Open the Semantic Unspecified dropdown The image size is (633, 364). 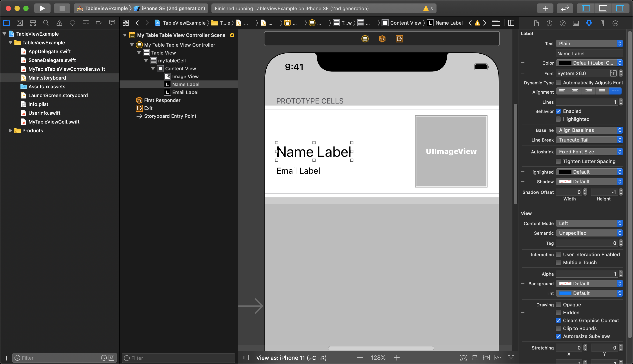589,233
